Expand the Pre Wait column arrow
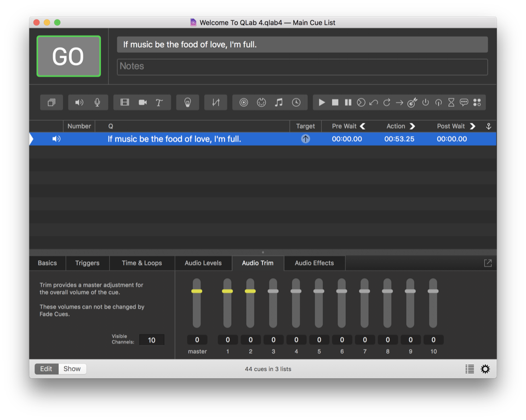This screenshot has height=420, width=526. (x=363, y=126)
